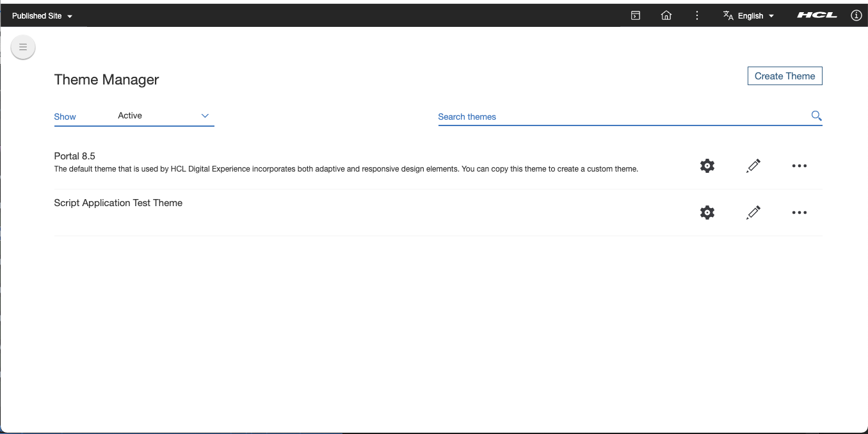Edit the Portal 8.5 theme with pencil icon
Viewport: 868px width, 434px height.
click(753, 165)
